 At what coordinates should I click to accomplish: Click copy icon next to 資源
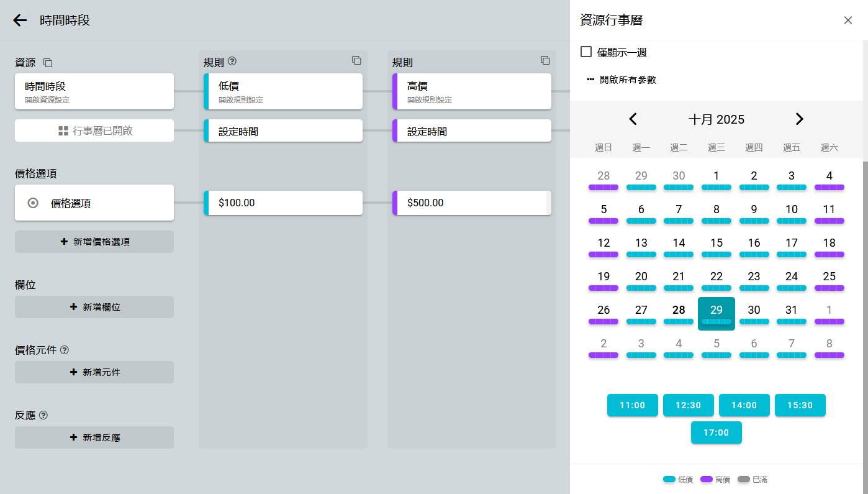[x=48, y=63]
